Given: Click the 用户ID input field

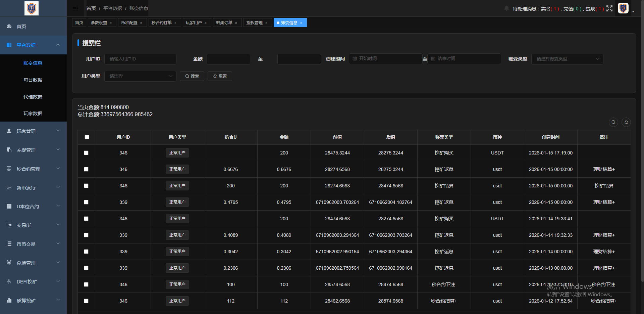Looking at the screenshot, I should pyautogui.click(x=140, y=59).
